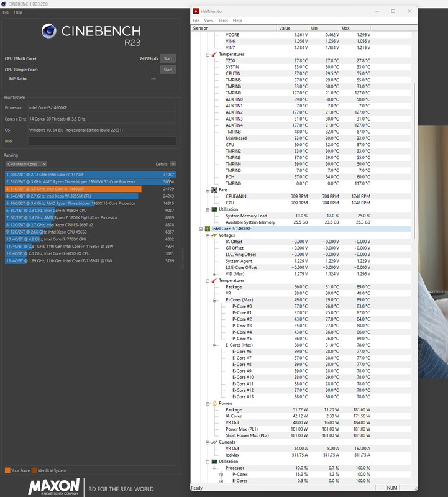
Task: Expand the VID (Max) node
Action: [x=214, y=274]
